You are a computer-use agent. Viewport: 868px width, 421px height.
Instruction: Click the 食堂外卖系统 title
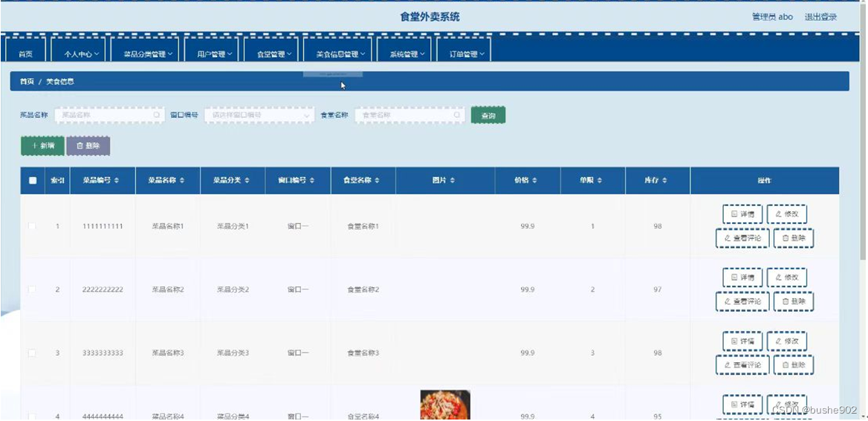click(x=430, y=16)
